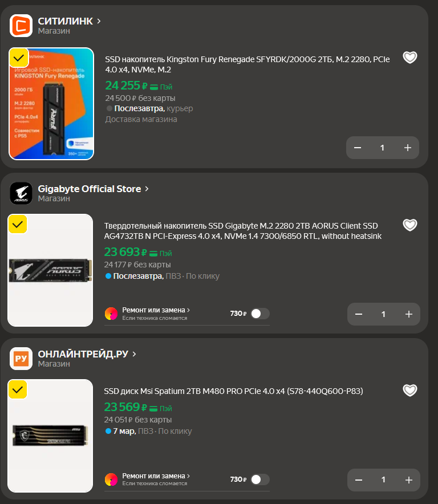Open ОНЛАЙНТРЕЙД.РУ orange store logo
Screen dimensions: 438x504
click(21, 359)
